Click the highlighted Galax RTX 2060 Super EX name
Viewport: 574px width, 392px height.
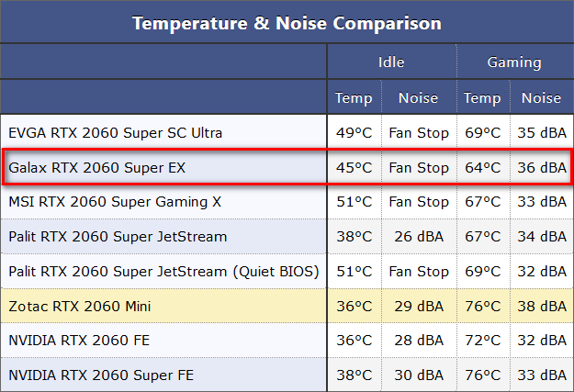tap(98, 168)
